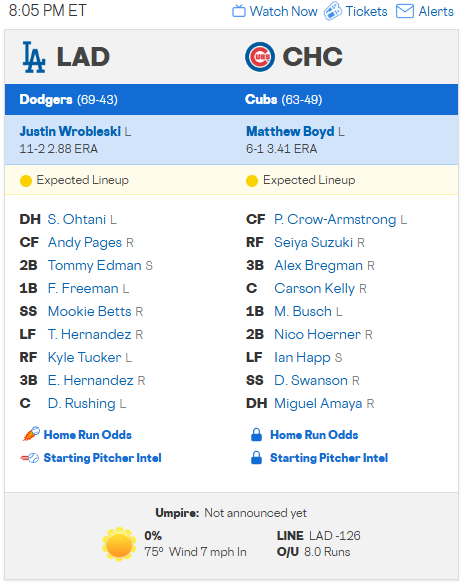This screenshot has width=463, height=584.
Task: Open the Tickets link
Action: tap(367, 11)
